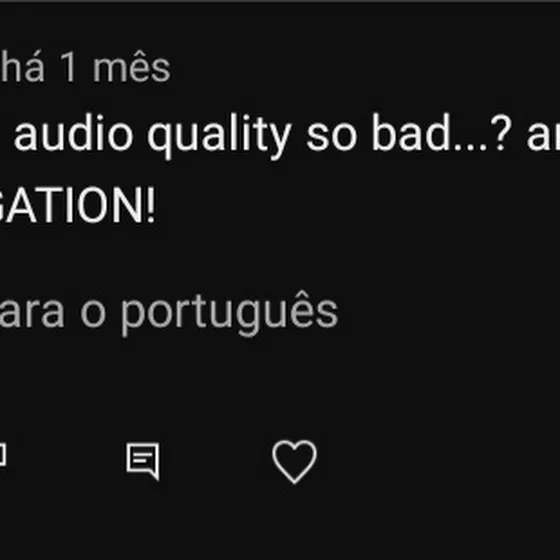Click the word 'português' in translate link
The height and width of the screenshot is (560, 560).
point(229,313)
